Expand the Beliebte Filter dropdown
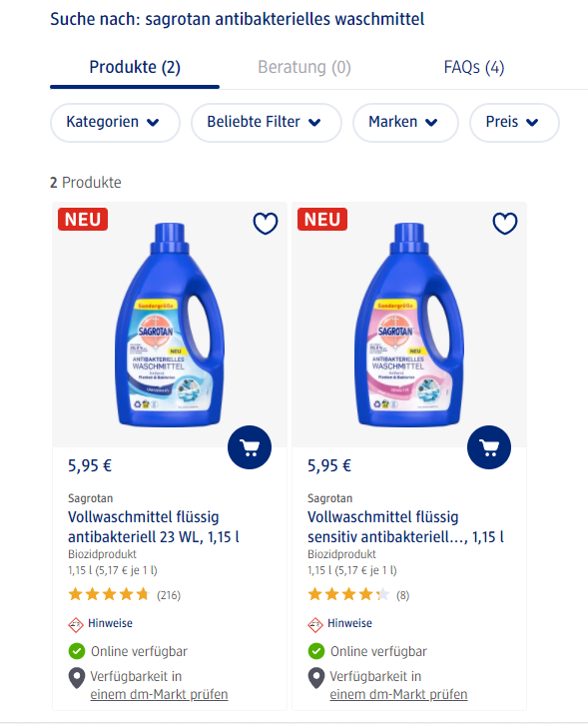Screen dimensions: 588x724 click(x=267, y=123)
